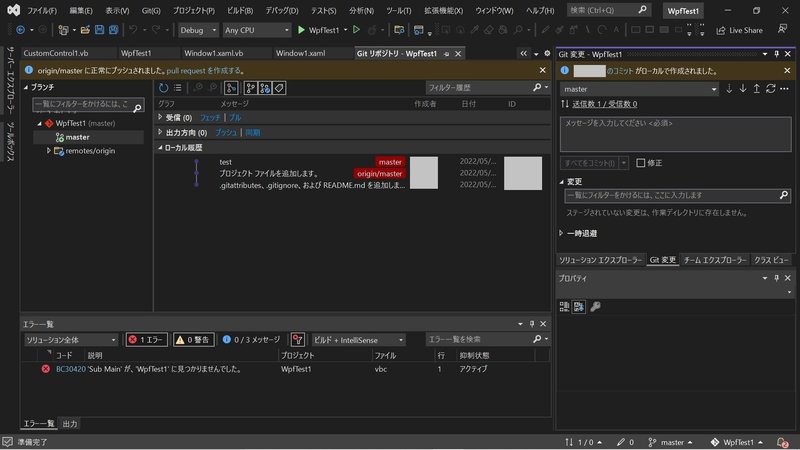The image size is (800, 450).
Task: Save the current file with the floppy icon
Action: click(99, 30)
